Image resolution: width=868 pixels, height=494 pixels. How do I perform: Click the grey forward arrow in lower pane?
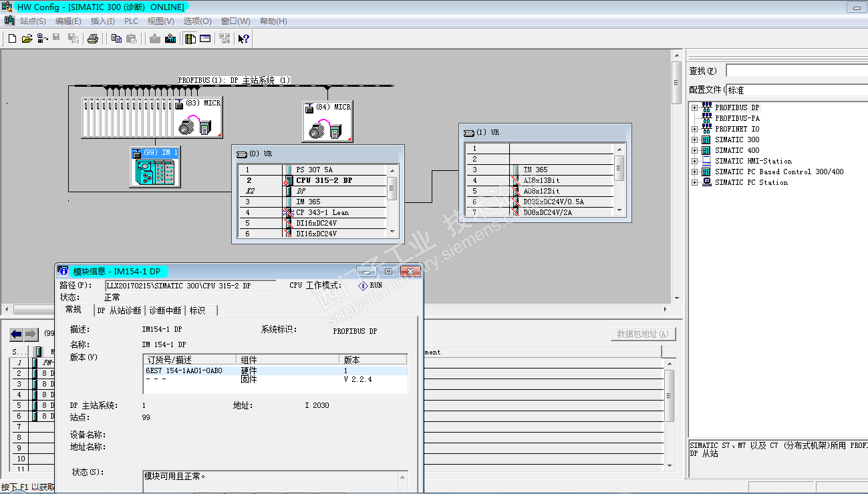click(31, 334)
